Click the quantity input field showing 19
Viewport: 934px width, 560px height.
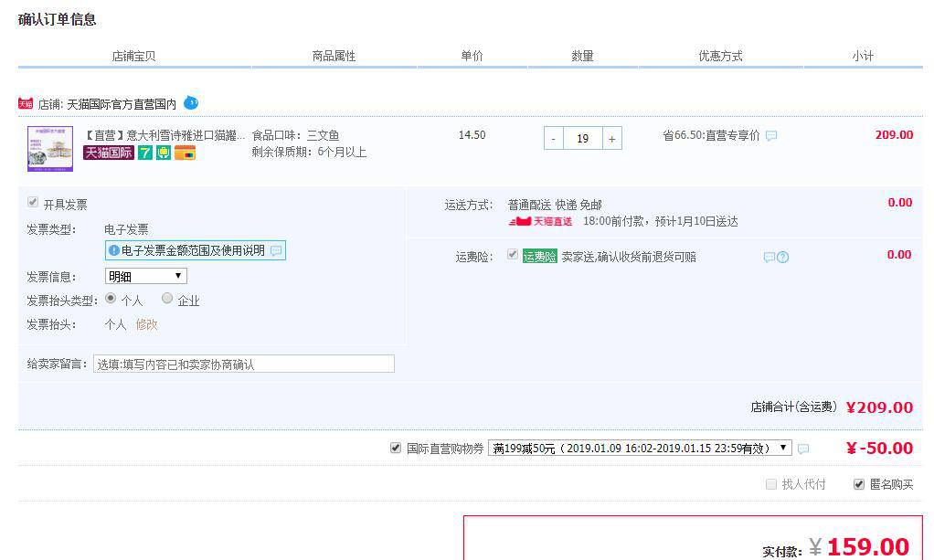point(582,139)
